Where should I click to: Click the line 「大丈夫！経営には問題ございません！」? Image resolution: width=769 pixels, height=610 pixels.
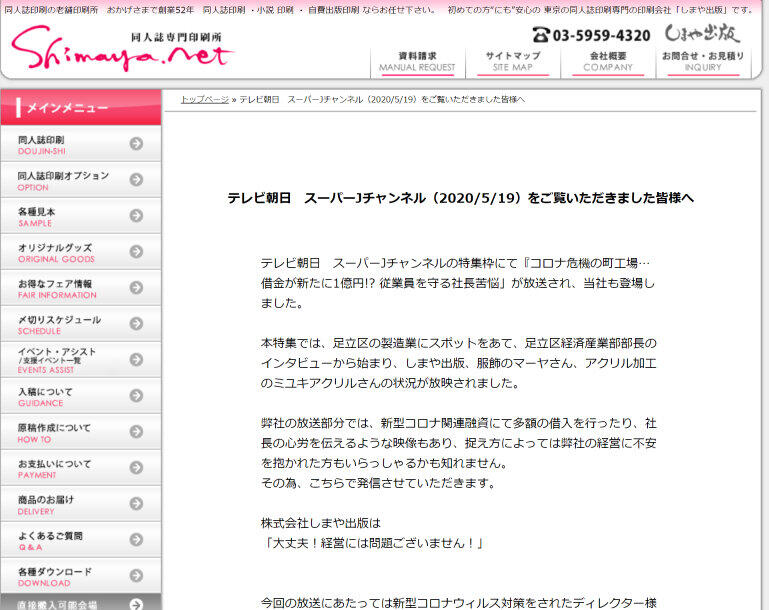(x=373, y=543)
